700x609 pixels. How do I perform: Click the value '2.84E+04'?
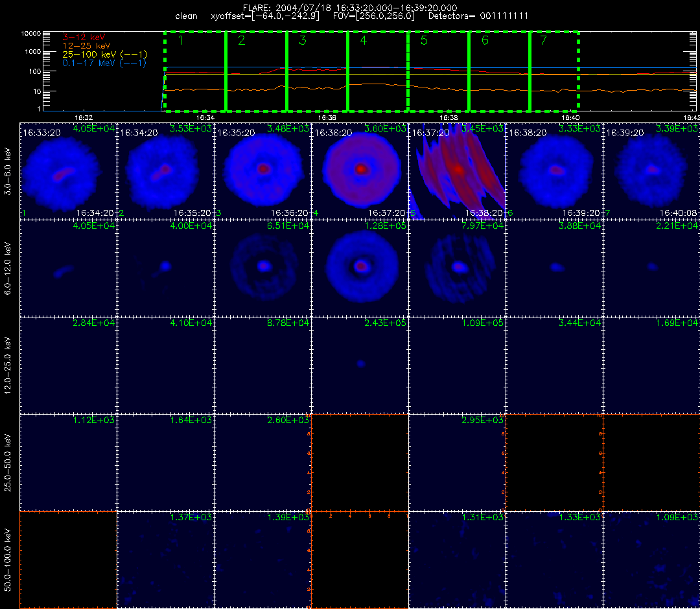[x=94, y=323]
